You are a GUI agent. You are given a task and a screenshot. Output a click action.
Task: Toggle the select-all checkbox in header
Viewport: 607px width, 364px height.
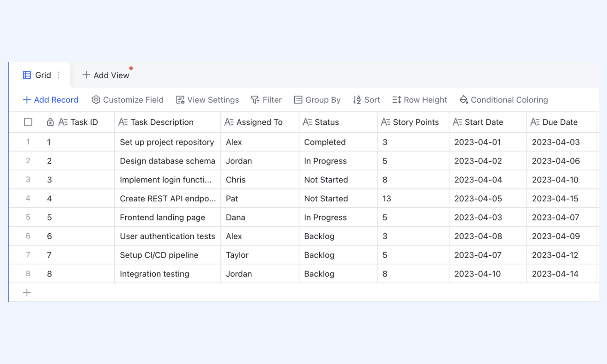(28, 122)
